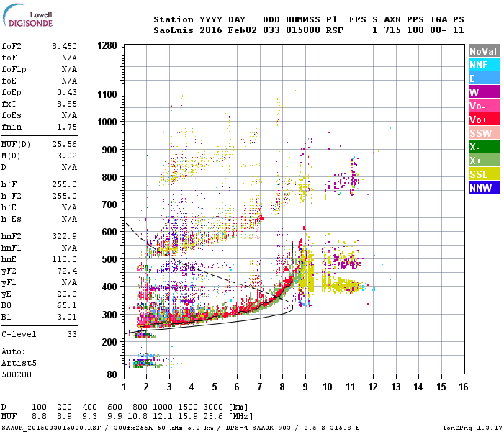Click the 1280 km height axis label
Viewport: 504px width, 432px height.
click(107, 45)
